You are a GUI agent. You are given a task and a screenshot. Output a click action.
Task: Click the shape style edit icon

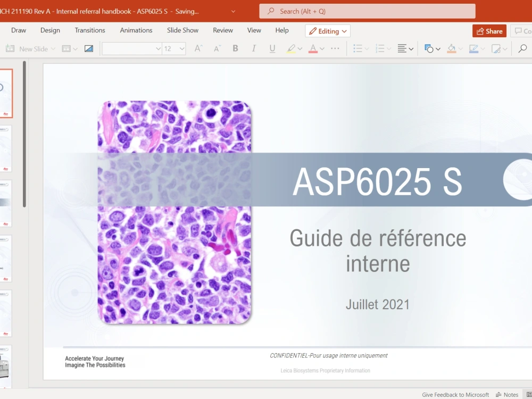496,49
